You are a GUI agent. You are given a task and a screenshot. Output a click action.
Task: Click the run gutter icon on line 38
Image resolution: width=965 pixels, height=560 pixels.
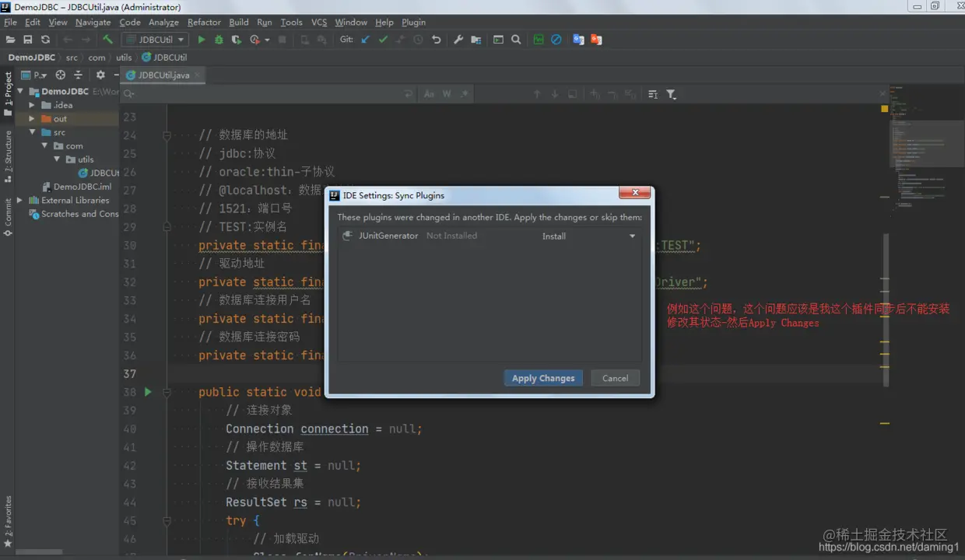tap(148, 392)
